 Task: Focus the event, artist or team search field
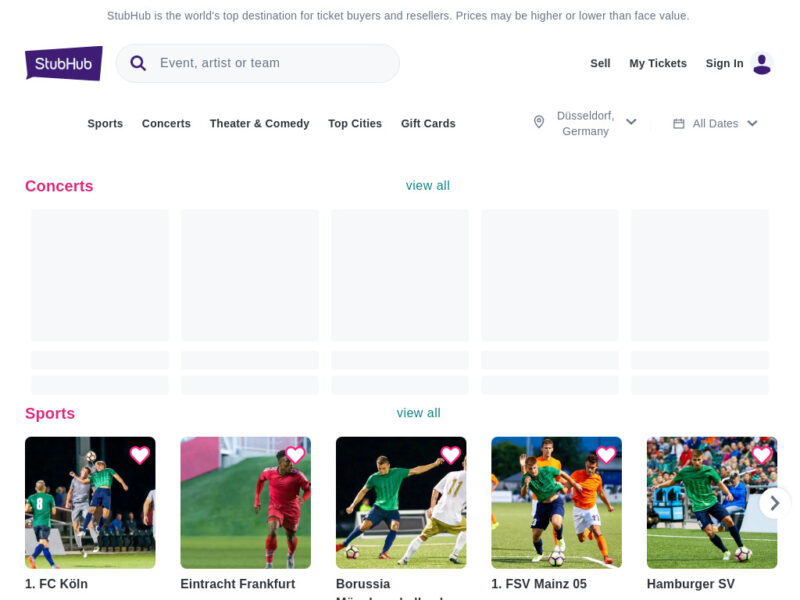click(270, 63)
